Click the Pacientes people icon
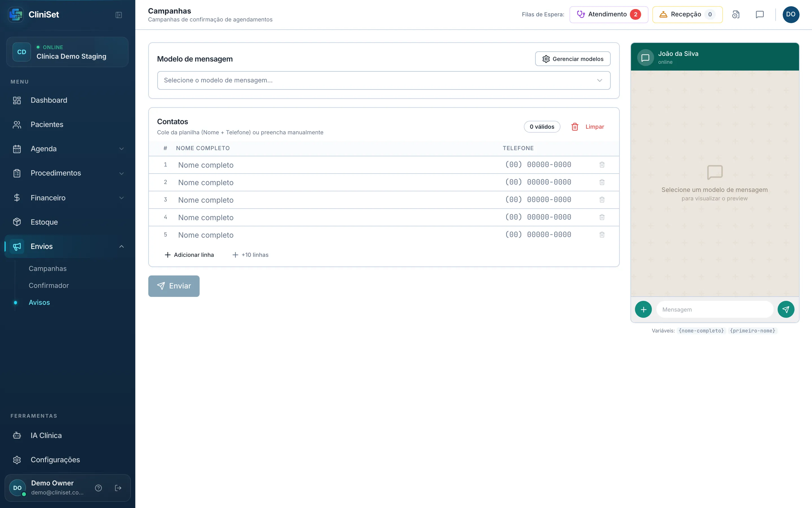 pos(17,124)
